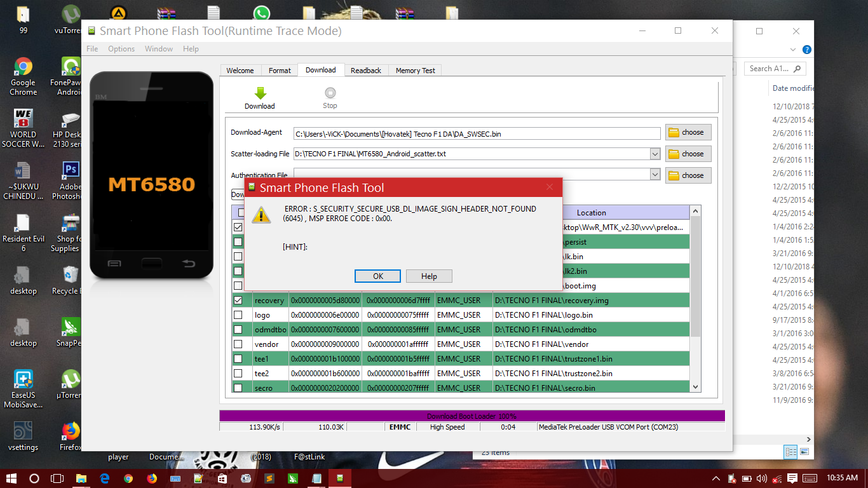The height and width of the screenshot is (488, 868).
Task: Check the logo partition checkbox
Action: click(238, 315)
